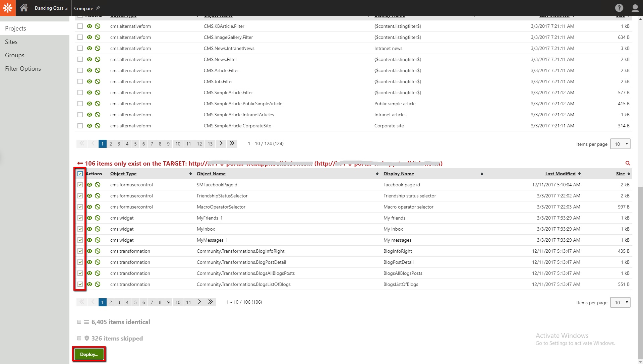Check the CMS.KBArticle.Filter row checkbox
The image size is (643, 364).
(80, 26)
